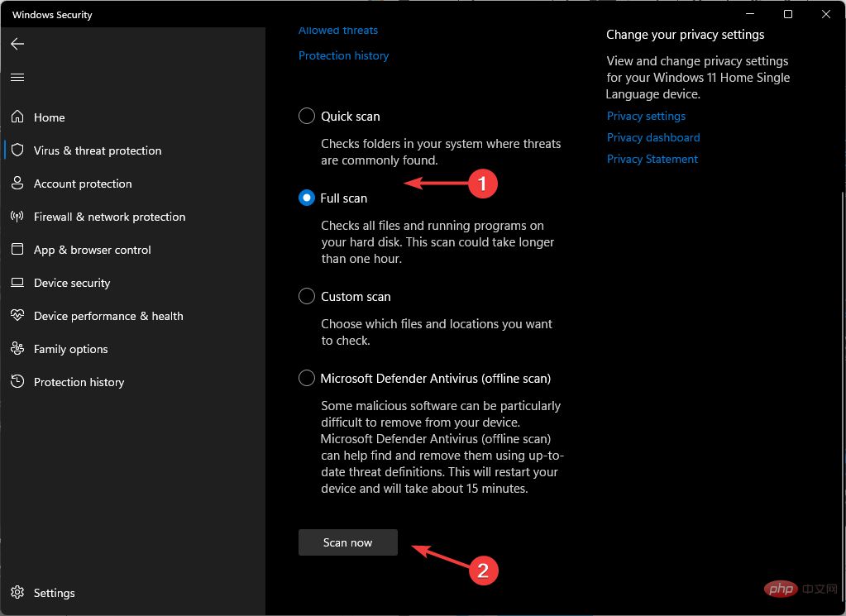Screen dimensions: 846x616
Task: Open App & browser control icon
Action: click(17, 250)
